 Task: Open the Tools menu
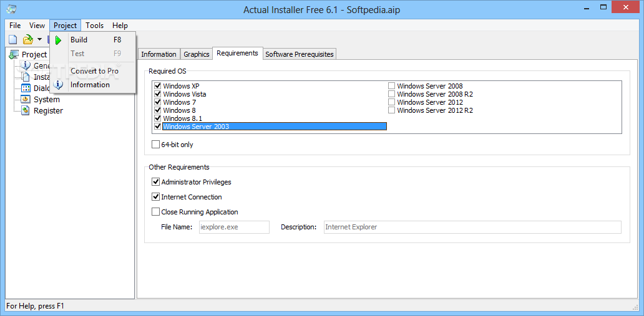click(x=94, y=26)
